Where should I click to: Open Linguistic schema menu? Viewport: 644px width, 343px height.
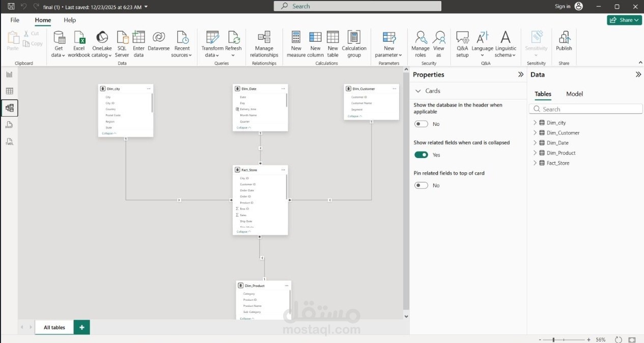pos(506,44)
